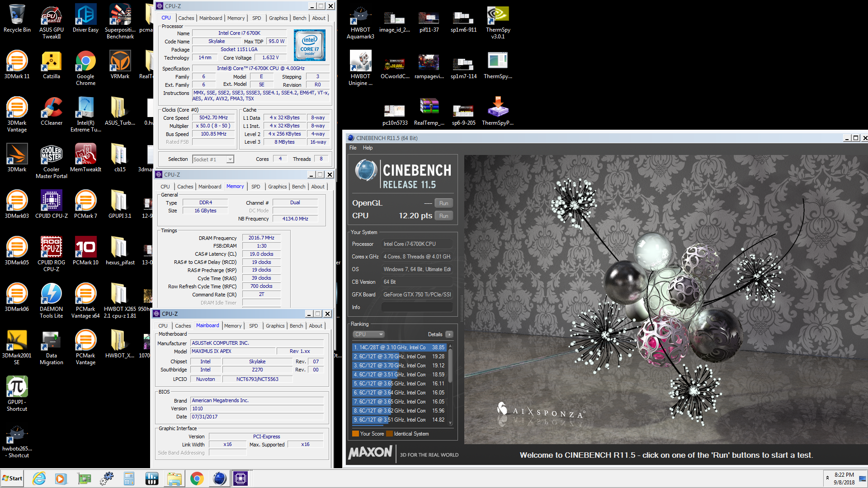This screenshot has width=868, height=488.
Task: Open Graphics tab in Mainboard CPU-Z window
Action: [x=275, y=326]
